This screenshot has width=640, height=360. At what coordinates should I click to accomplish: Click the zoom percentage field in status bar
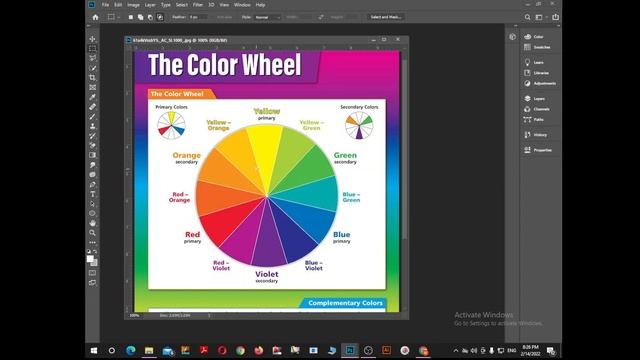(x=134, y=316)
